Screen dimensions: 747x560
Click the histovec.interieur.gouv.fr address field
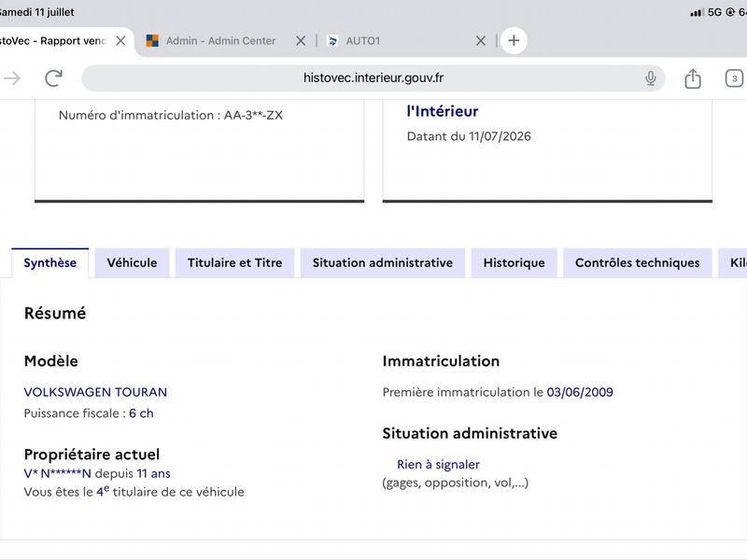click(373, 78)
